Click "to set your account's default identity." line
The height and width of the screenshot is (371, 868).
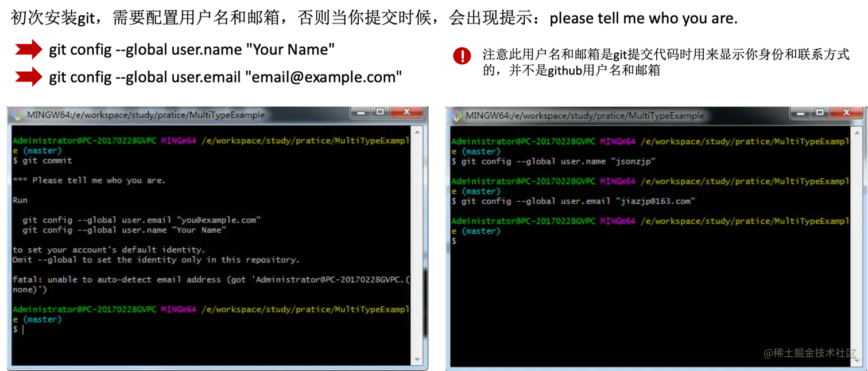coord(109,249)
